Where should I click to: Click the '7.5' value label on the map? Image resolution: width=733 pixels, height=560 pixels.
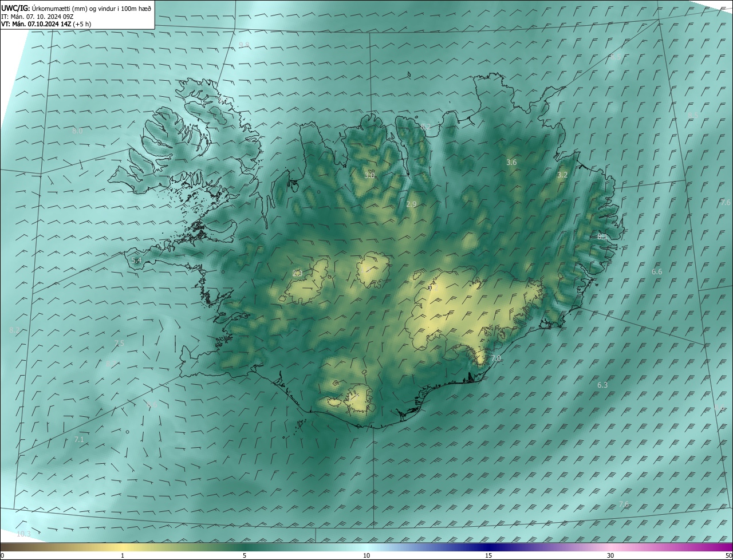coord(119,343)
